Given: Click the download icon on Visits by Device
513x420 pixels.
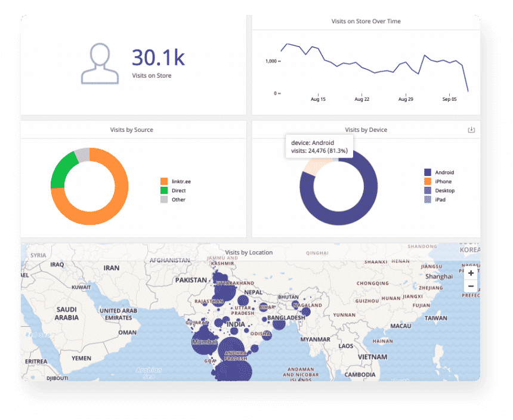Looking at the screenshot, I should [471, 130].
